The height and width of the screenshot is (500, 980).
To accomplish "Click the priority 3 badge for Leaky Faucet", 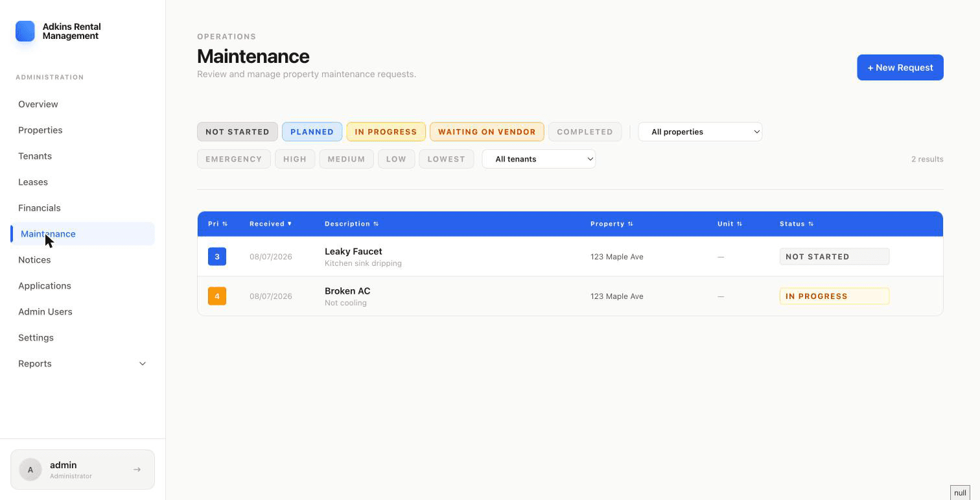I will pyautogui.click(x=217, y=257).
